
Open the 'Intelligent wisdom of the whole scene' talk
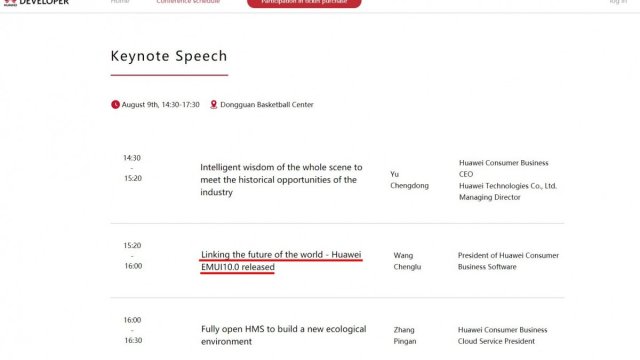[x=281, y=180]
